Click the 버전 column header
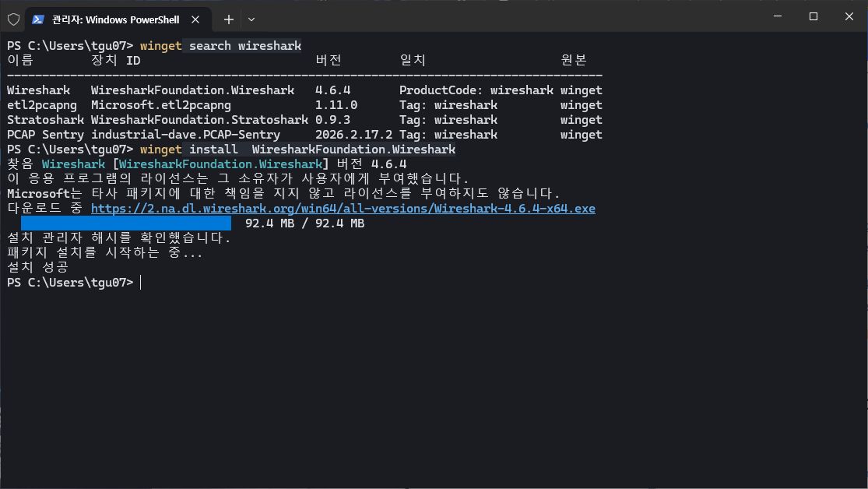 [329, 61]
